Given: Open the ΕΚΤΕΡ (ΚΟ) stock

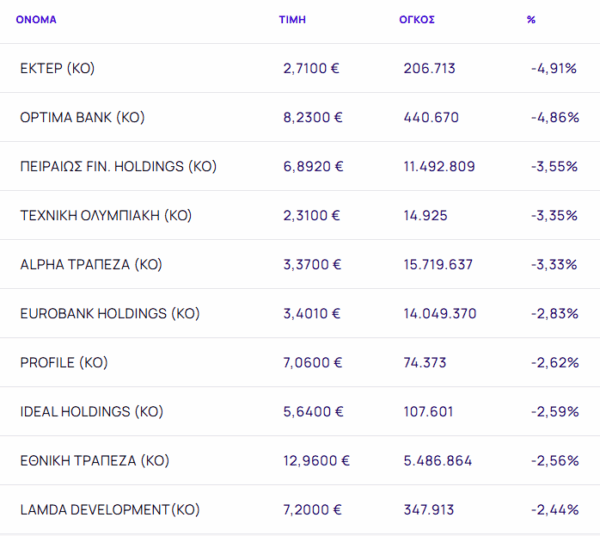Looking at the screenshot, I should pyautogui.click(x=57, y=68).
